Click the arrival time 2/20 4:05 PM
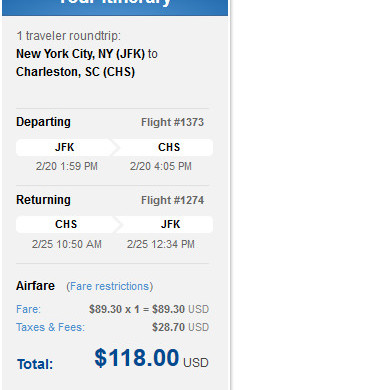The image size is (370, 390). click(161, 166)
